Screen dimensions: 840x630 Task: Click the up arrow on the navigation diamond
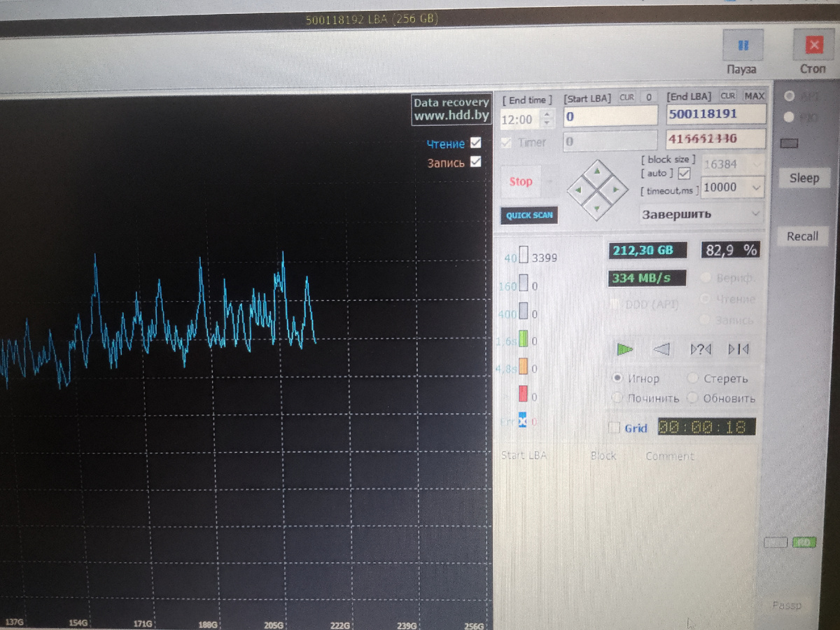coord(596,170)
